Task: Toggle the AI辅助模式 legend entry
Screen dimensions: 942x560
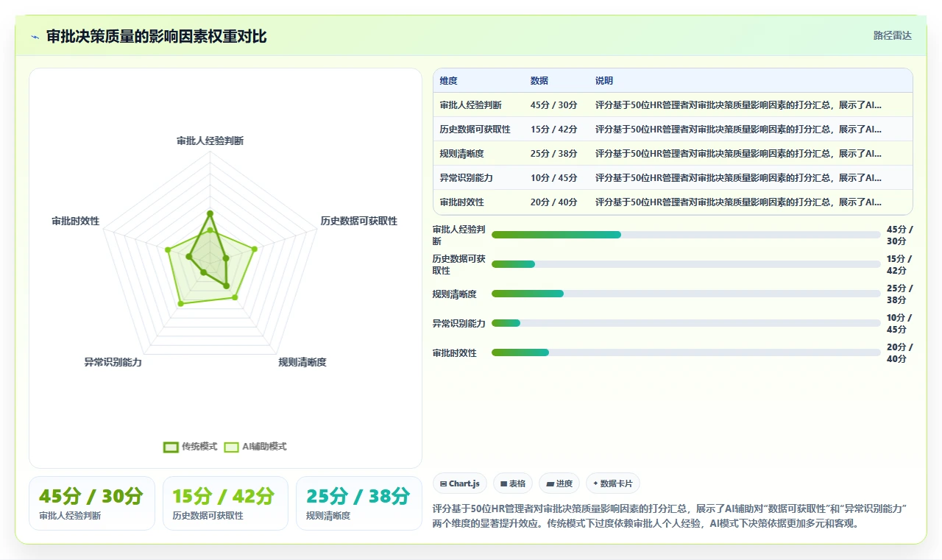Action: coord(255,447)
